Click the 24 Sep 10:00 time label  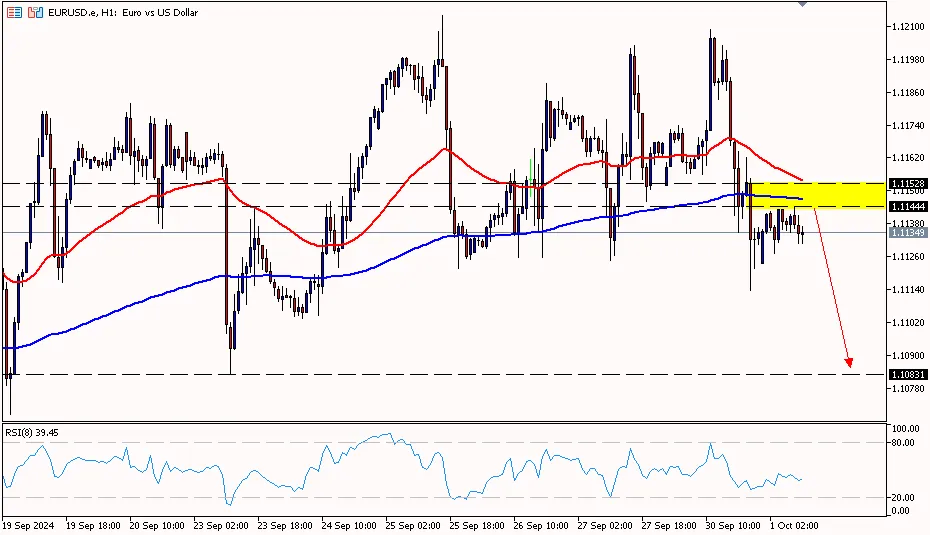tap(349, 526)
